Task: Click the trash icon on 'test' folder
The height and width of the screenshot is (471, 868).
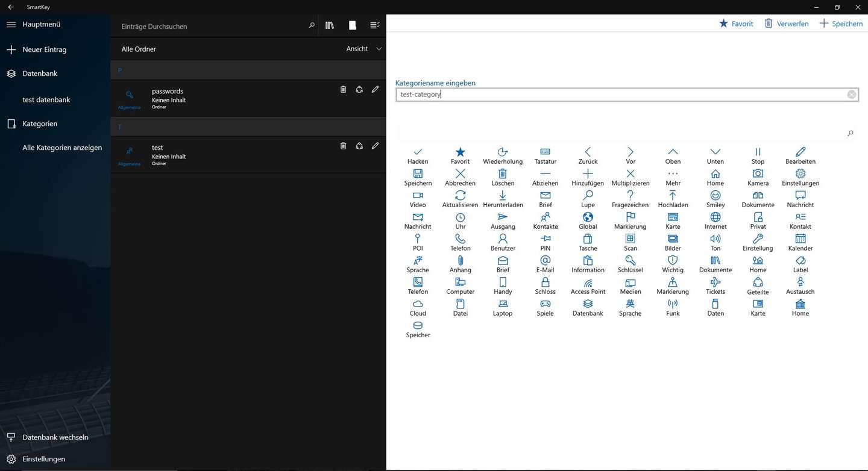Action: [343, 146]
